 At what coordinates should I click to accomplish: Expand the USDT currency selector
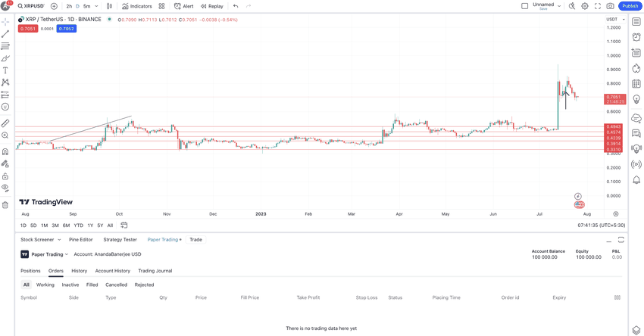pyautogui.click(x=616, y=19)
